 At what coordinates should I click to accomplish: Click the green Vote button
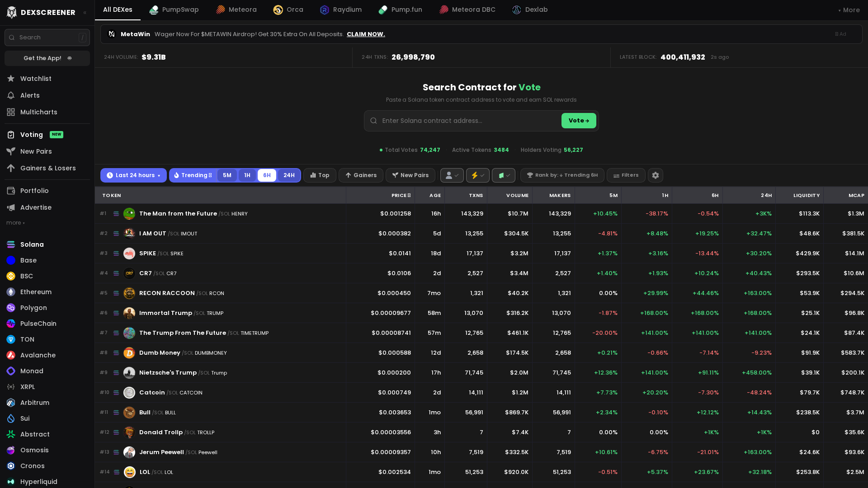tap(579, 121)
